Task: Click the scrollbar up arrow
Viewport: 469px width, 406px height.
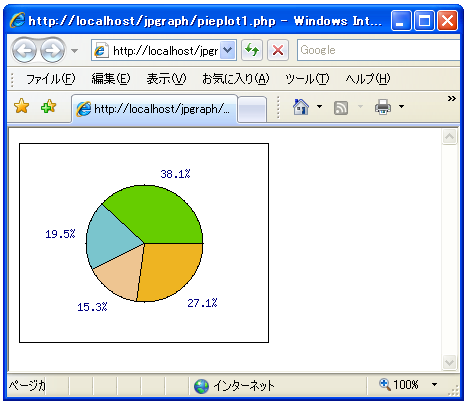Action: [449, 137]
